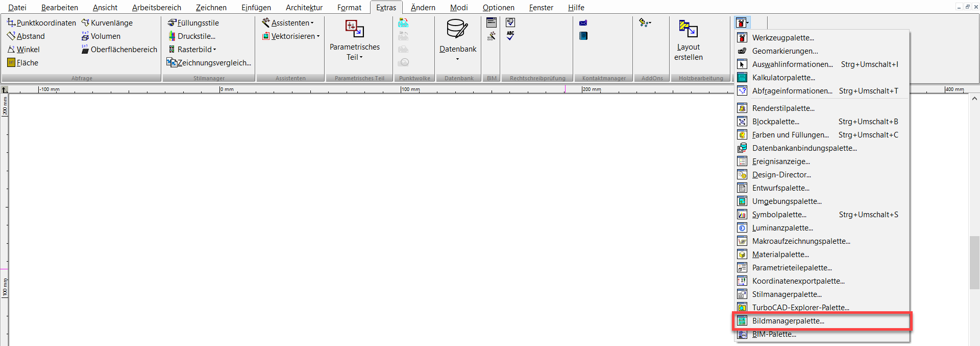980x346 pixels.
Task: Open the Format menu
Action: pyautogui.click(x=349, y=8)
